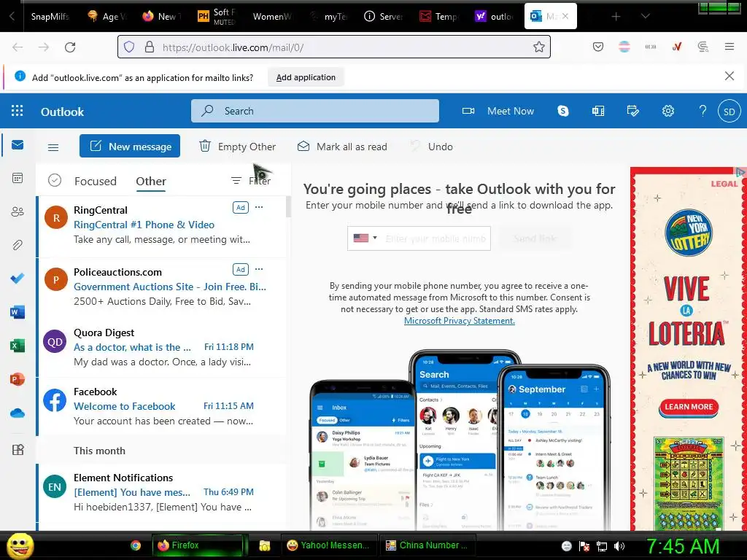Dismiss the mailto notification bar
The height and width of the screenshot is (560, 747).
click(x=729, y=76)
